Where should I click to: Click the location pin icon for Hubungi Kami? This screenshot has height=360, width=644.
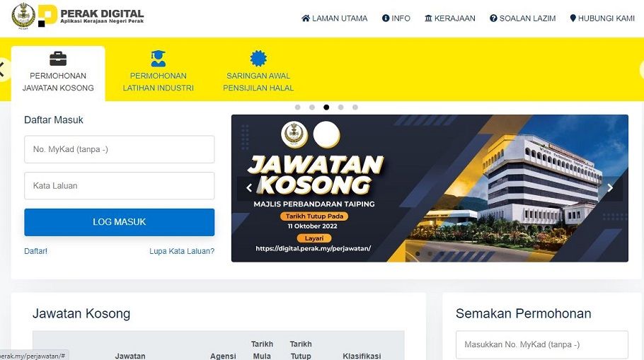573,18
